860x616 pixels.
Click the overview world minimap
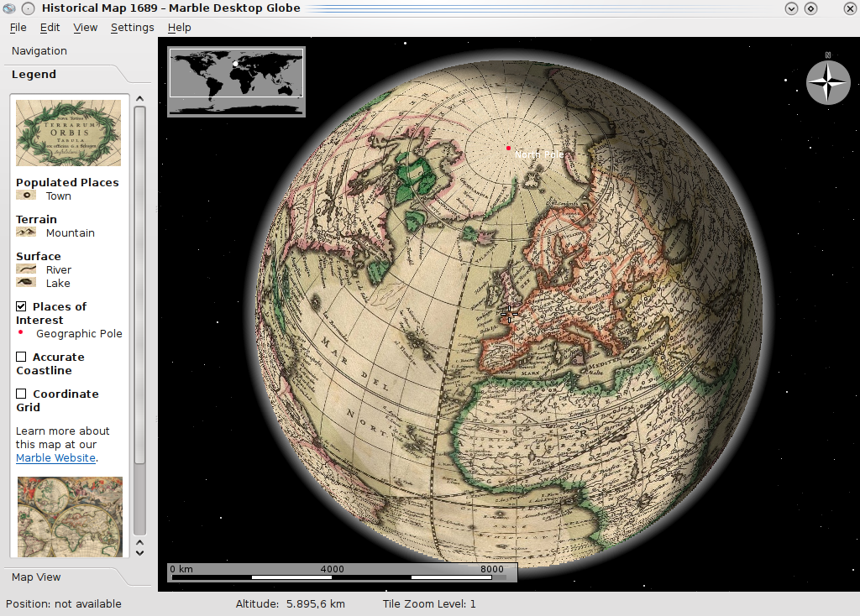[236, 81]
